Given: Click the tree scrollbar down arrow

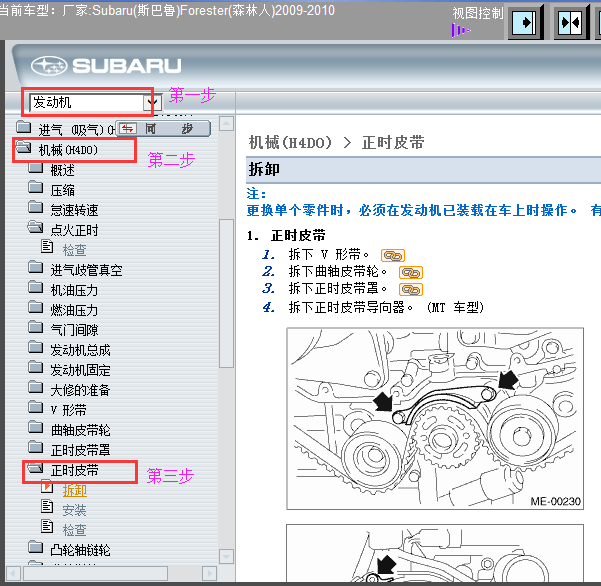Looking at the screenshot, I should tap(226, 556).
